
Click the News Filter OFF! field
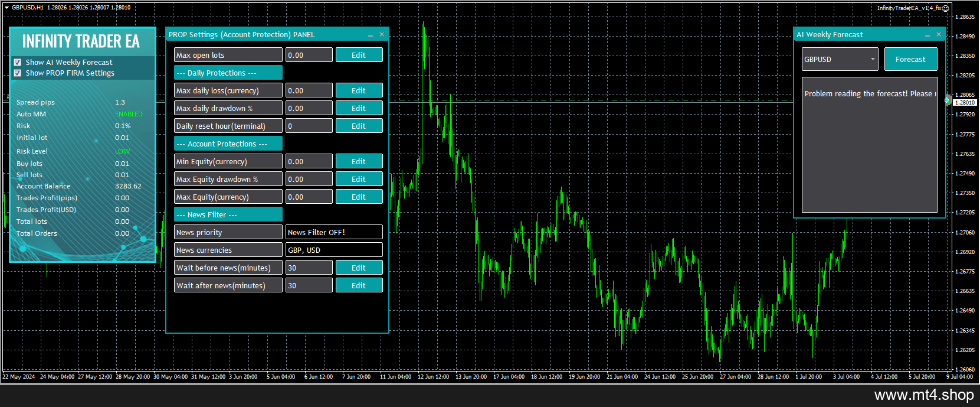coord(334,232)
